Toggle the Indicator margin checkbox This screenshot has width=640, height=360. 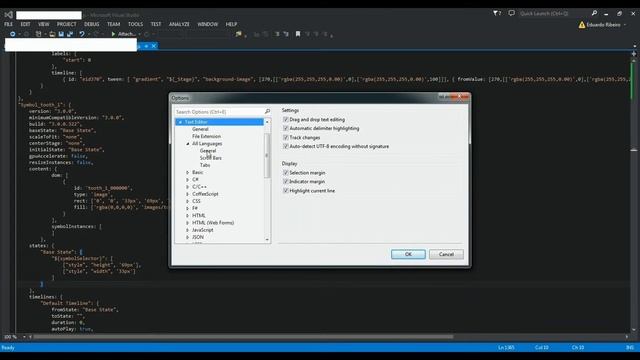pyautogui.click(x=286, y=182)
